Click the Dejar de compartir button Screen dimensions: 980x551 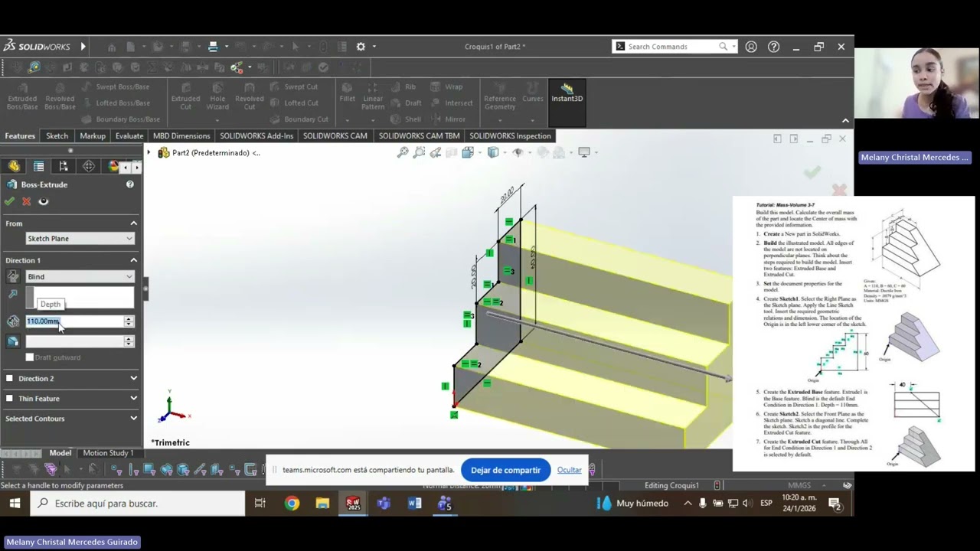pyautogui.click(x=505, y=470)
